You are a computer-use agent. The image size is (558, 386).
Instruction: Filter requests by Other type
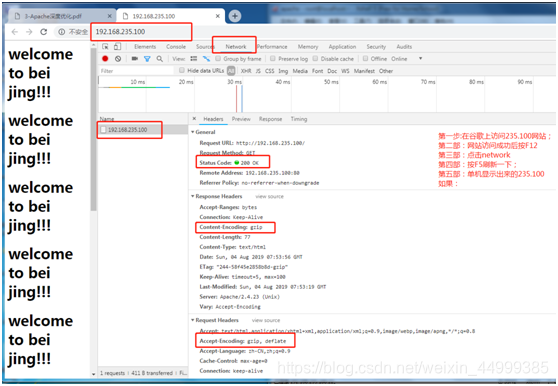pos(386,71)
